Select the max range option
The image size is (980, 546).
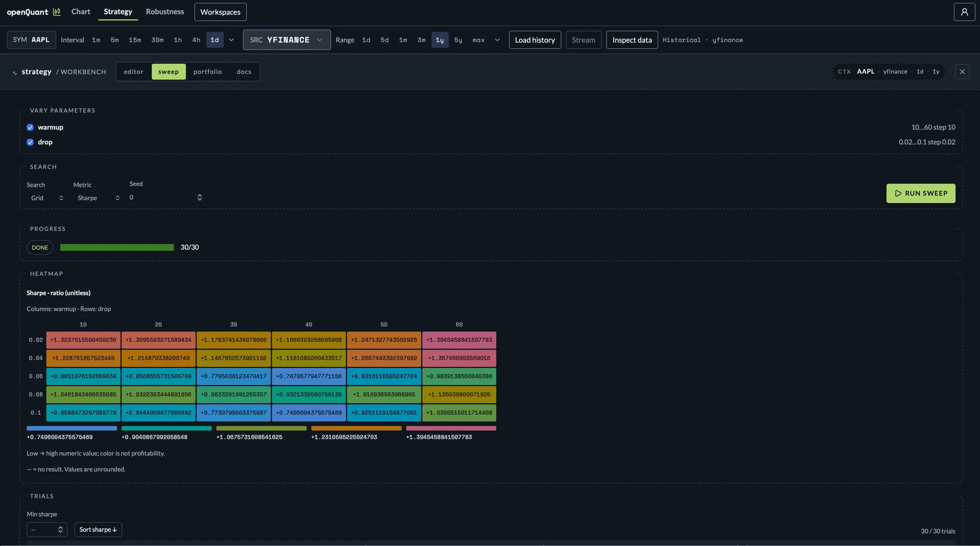[478, 40]
